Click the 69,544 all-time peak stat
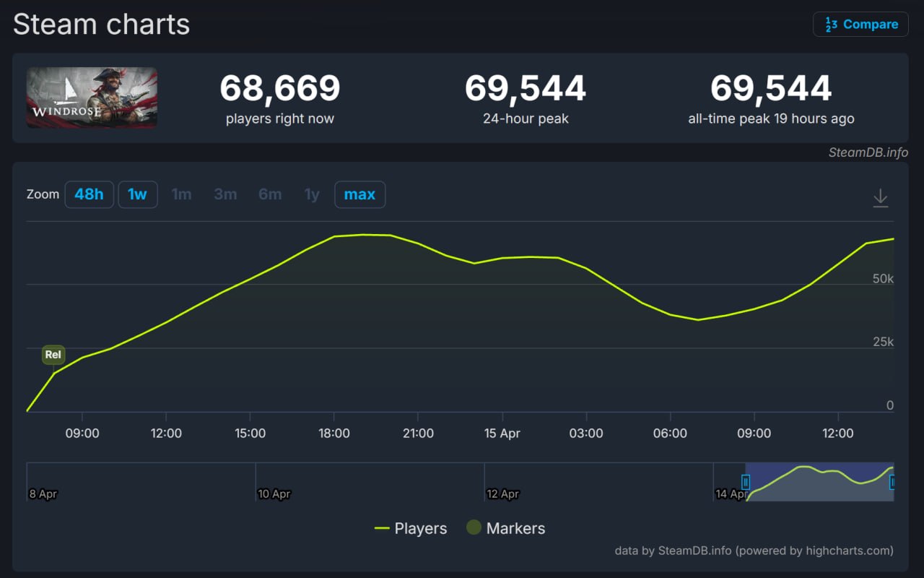The width and height of the screenshot is (924, 578). (x=771, y=89)
